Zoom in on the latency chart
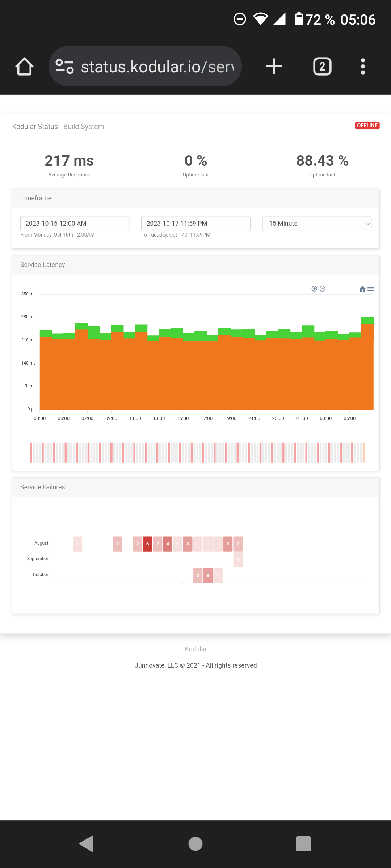Screen dimensions: 391x868 [x=314, y=289]
